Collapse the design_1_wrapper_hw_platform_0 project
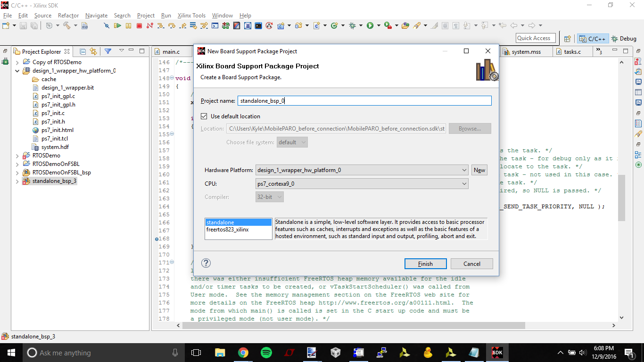 tap(17, 71)
